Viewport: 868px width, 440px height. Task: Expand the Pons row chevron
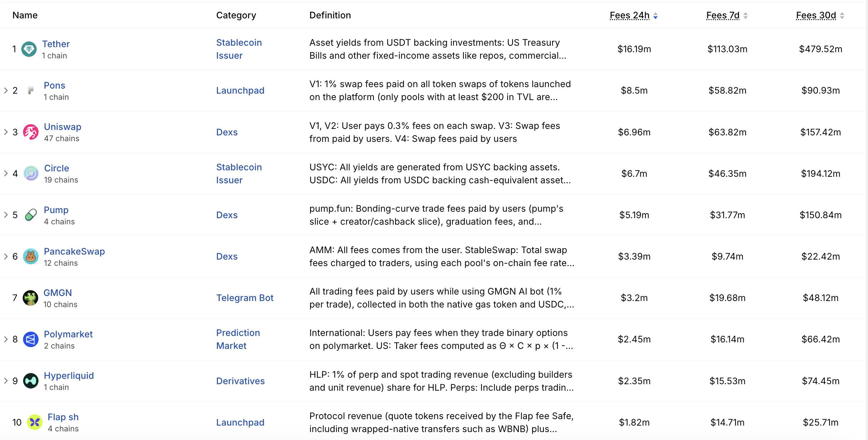pyautogui.click(x=6, y=90)
